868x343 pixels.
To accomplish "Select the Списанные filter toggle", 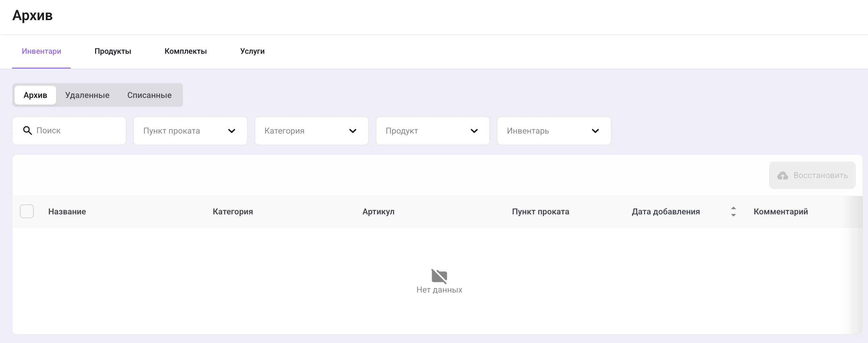I will (149, 95).
